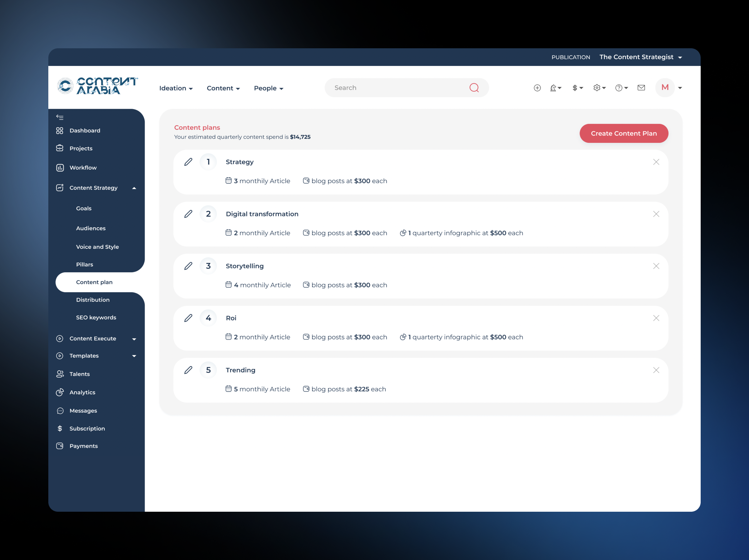The height and width of the screenshot is (560, 749).
Task: Click the search magnifier icon
Action: click(474, 88)
